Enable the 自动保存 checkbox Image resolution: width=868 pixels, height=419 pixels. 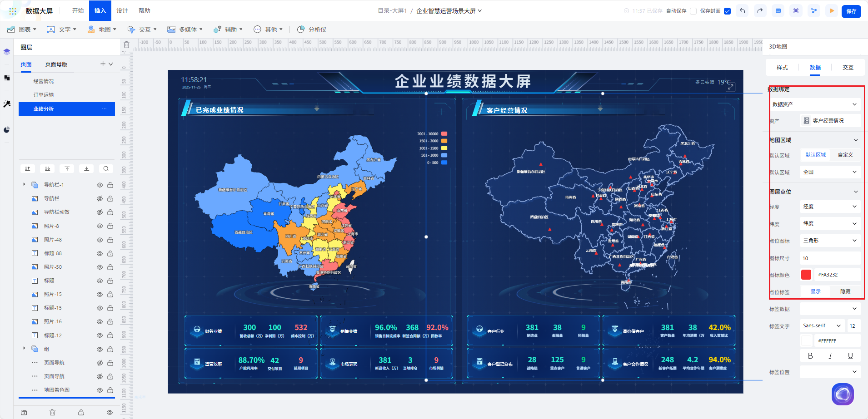(693, 11)
